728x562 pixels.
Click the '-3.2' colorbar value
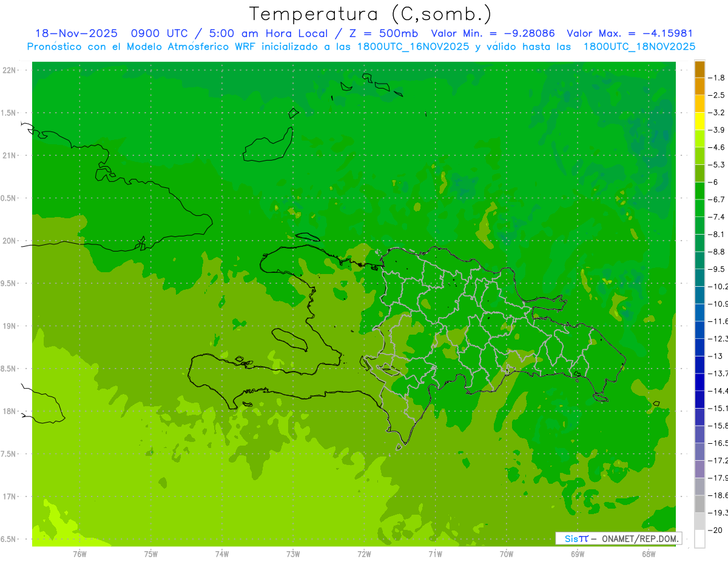(x=717, y=113)
